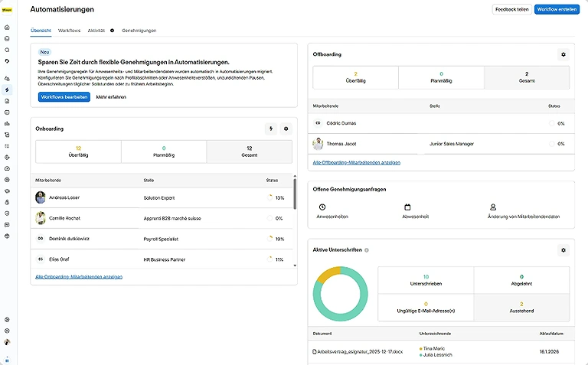Click the Feedback teilen button
588x365 pixels.
[x=512, y=9]
